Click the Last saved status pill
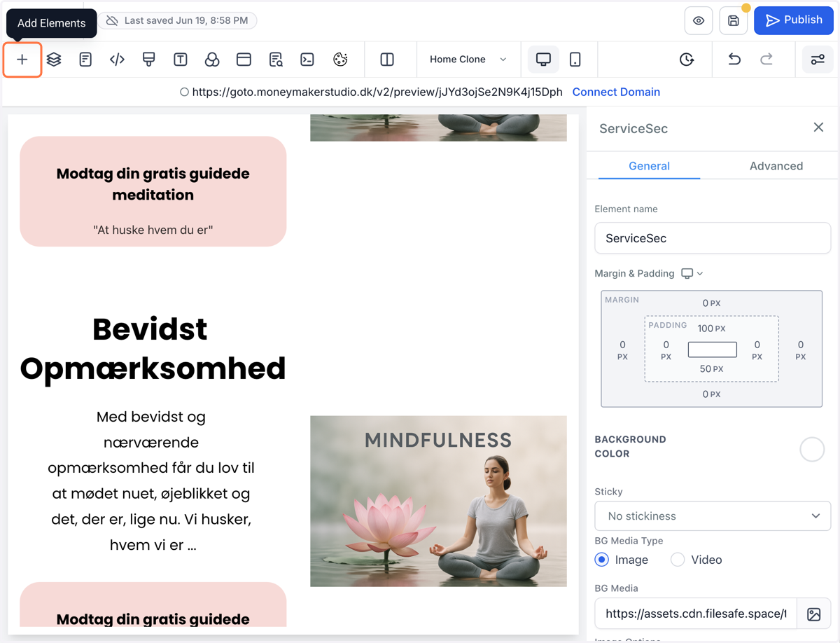 tap(177, 21)
